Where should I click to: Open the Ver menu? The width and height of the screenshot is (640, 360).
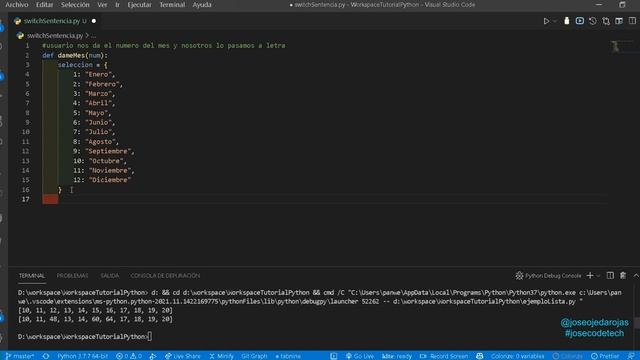point(102,5)
